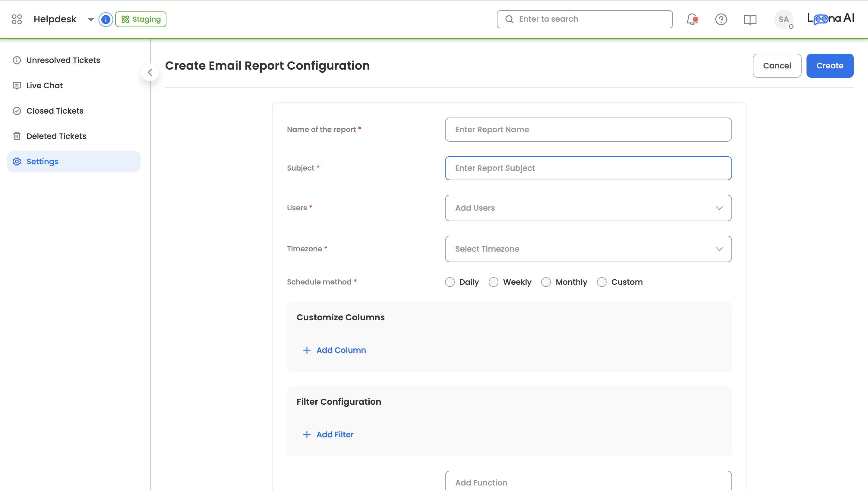The image size is (868, 490).
Task: Click the SA user avatar
Action: point(783,19)
